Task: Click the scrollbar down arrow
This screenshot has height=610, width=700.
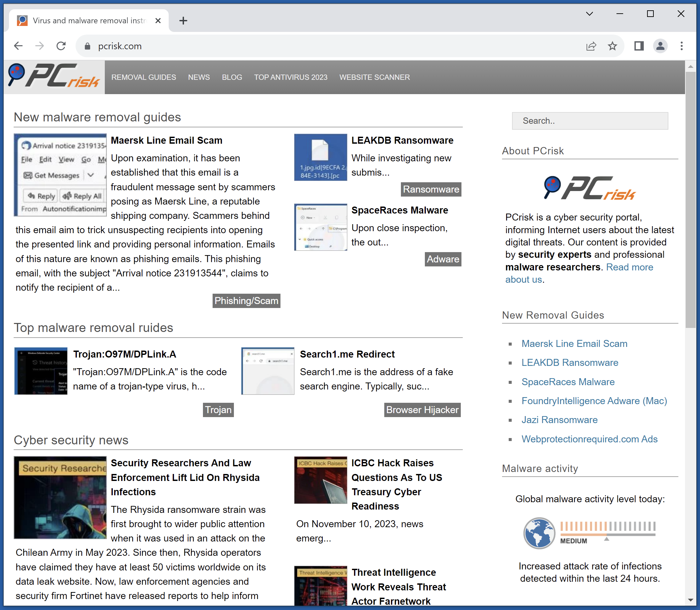Action: pyautogui.click(x=690, y=600)
